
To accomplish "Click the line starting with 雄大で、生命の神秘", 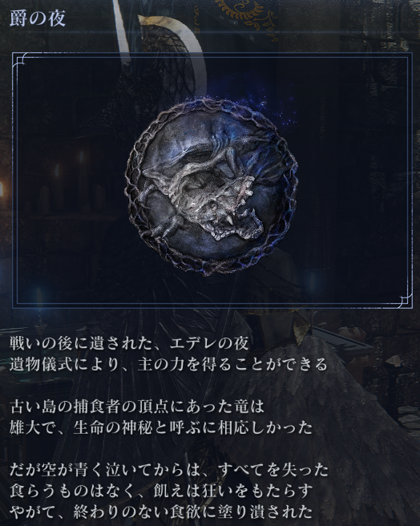I will click(161, 428).
